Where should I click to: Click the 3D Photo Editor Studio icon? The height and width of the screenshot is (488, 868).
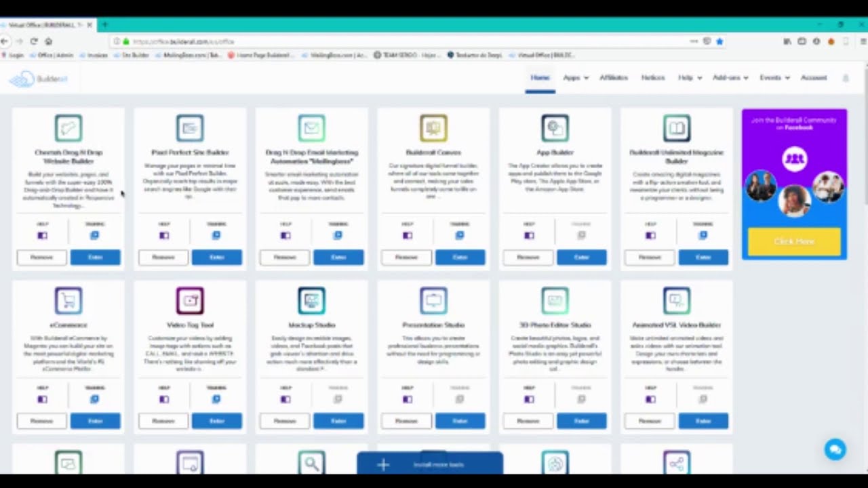pyautogui.click(x=555, y=300)
